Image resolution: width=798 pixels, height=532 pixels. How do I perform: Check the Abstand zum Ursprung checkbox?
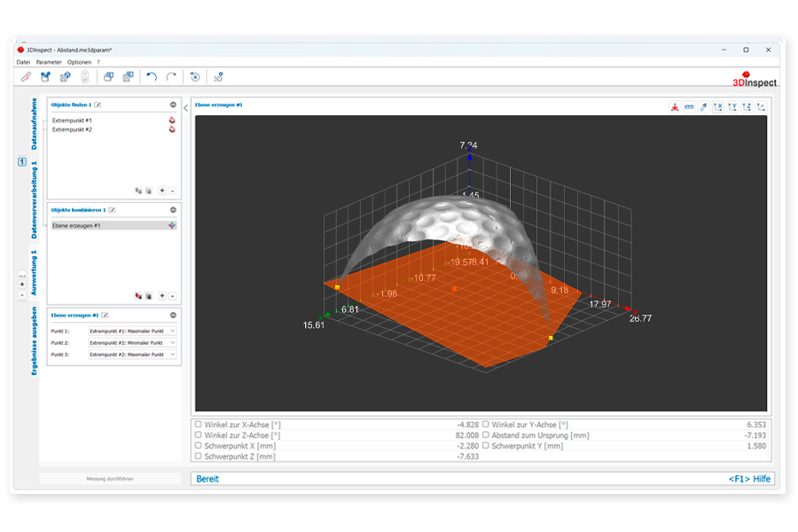tap(486, 435)
